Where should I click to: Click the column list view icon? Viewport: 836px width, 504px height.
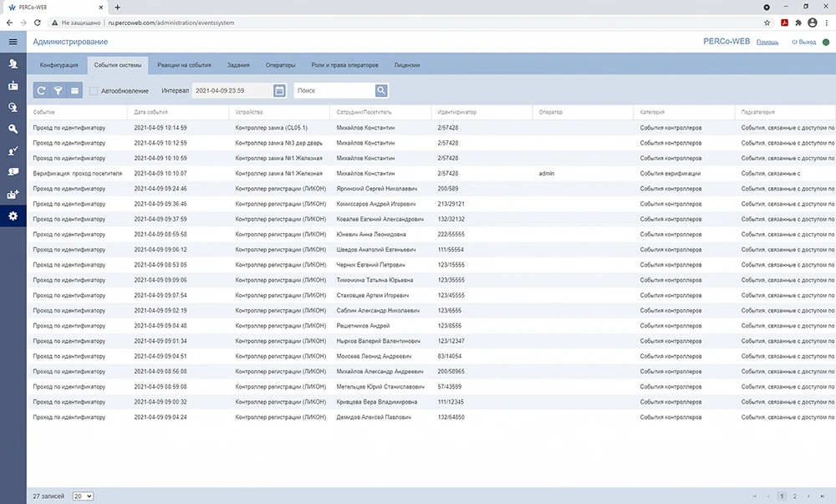[74, 90]
